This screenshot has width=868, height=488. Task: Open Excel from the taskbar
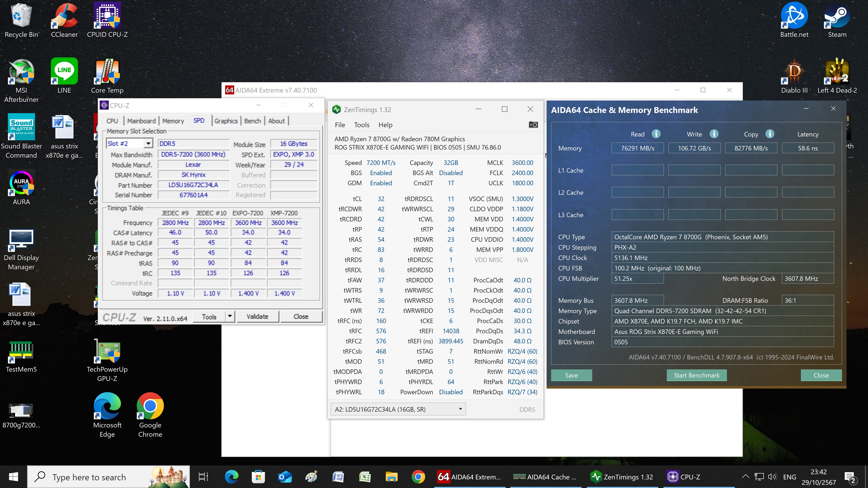[x=365, y=477]
